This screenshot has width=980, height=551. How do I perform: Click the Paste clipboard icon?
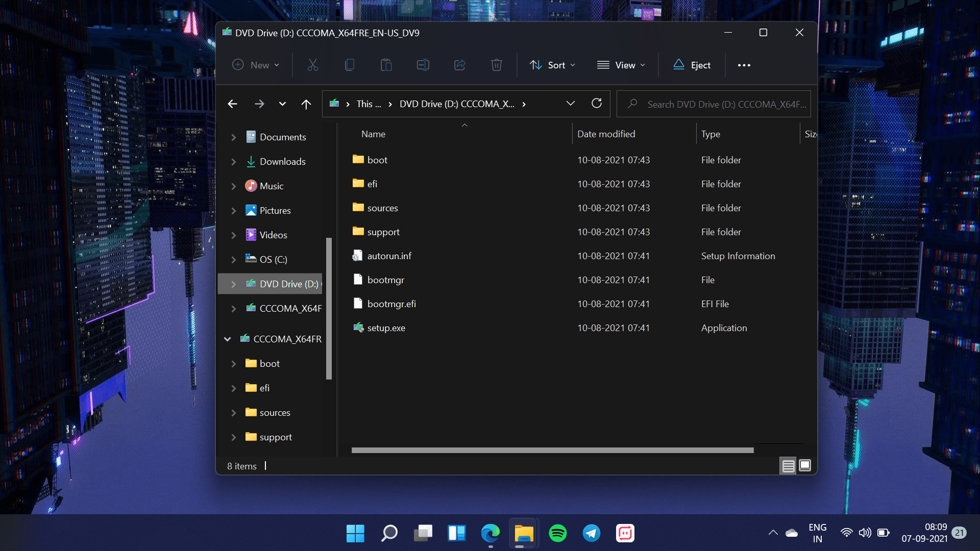[x=386, y=65]
